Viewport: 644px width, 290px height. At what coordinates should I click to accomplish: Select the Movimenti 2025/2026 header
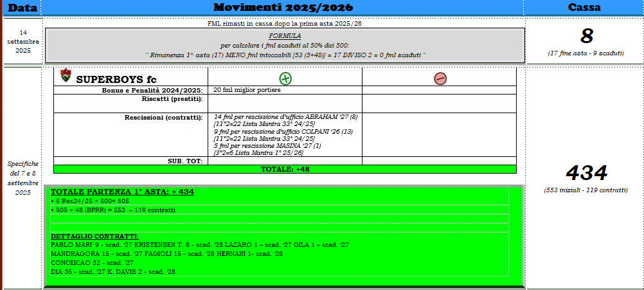tap(282, 8)
